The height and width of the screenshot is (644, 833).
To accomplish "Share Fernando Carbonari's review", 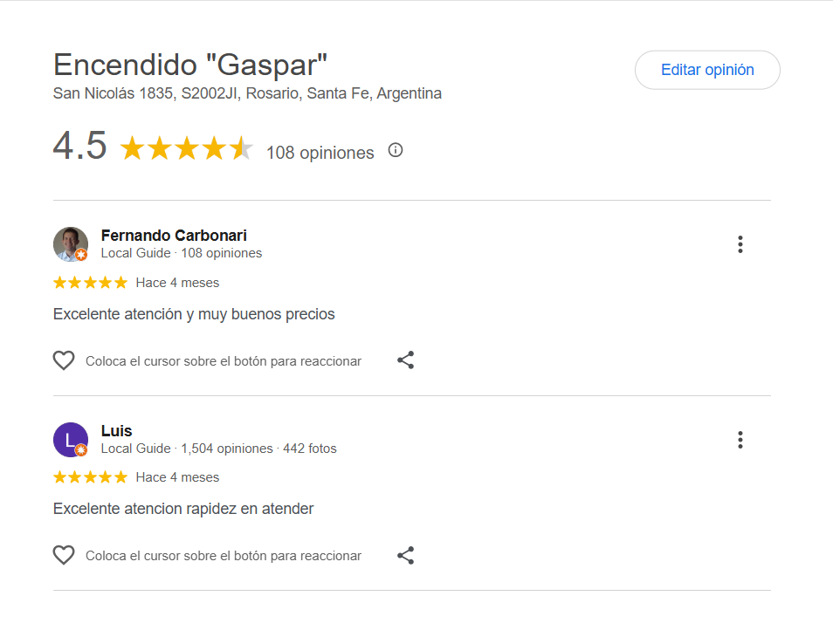I will pyautogui.click(x=406, y=360).
